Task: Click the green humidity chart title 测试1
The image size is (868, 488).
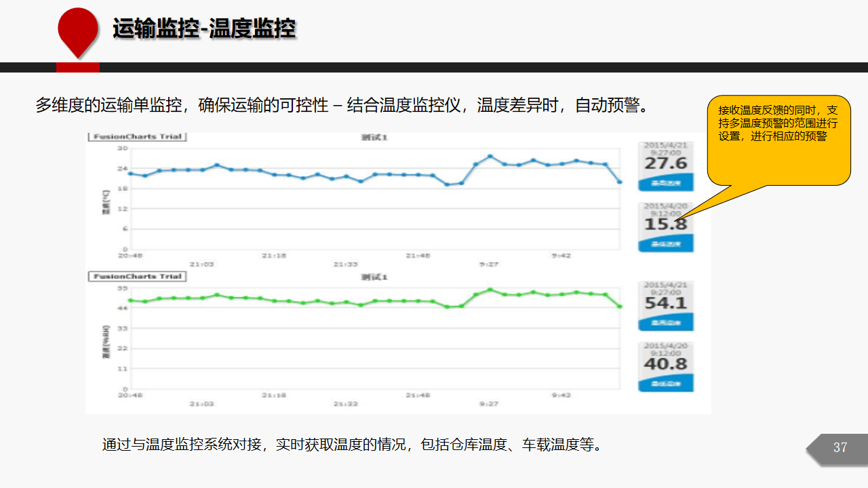Action: (x=374, y=277)
